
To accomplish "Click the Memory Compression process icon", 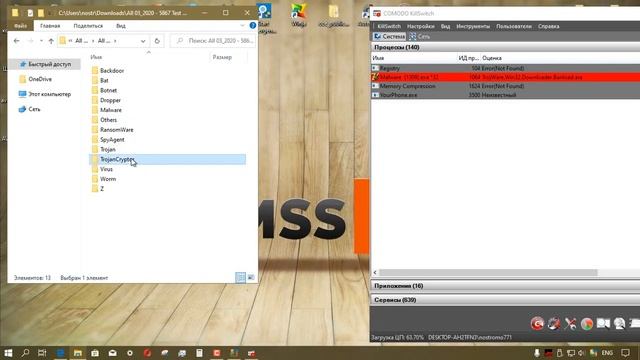I will click(x=375, y=86).
